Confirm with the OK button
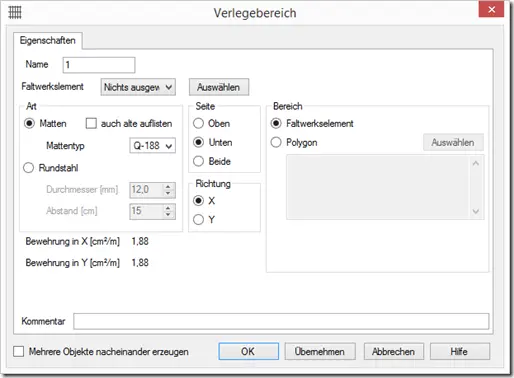The image size is (514, 378). pyautogui.click(x=248, y=352)
